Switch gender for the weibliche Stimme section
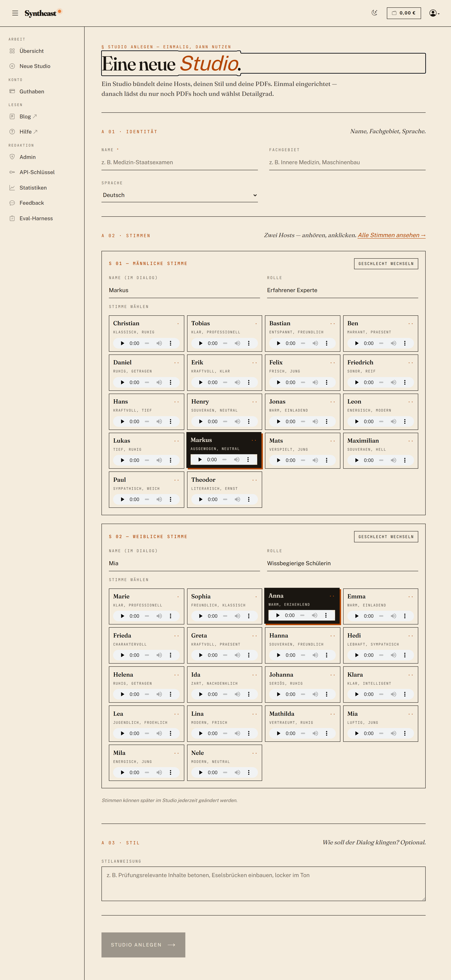The image size is (451, 980). (386, 537)
